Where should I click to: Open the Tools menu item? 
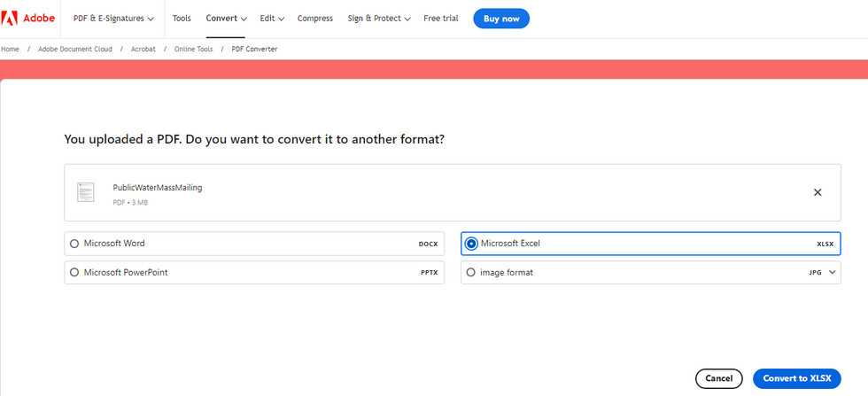point(182,19)
